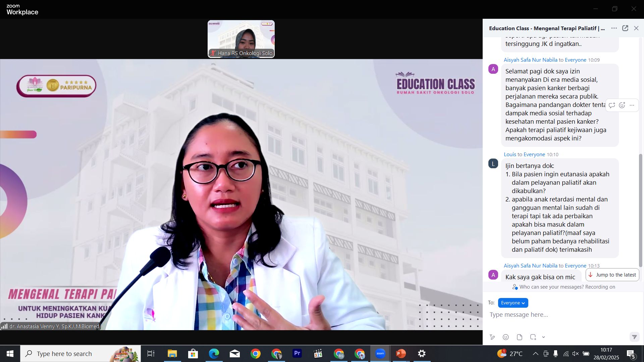Screen dimensions: 644x362
Task: Click Louis sender name in chat
Action: point(510,155)
